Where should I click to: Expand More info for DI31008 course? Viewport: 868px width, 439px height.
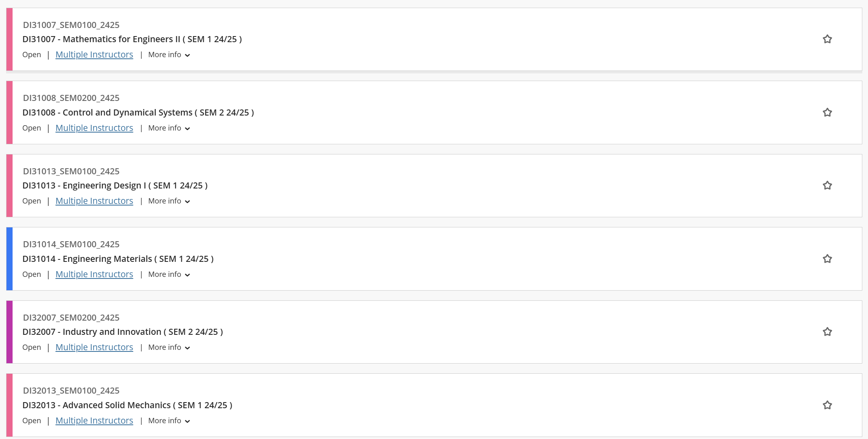click(x=169, y=128)
